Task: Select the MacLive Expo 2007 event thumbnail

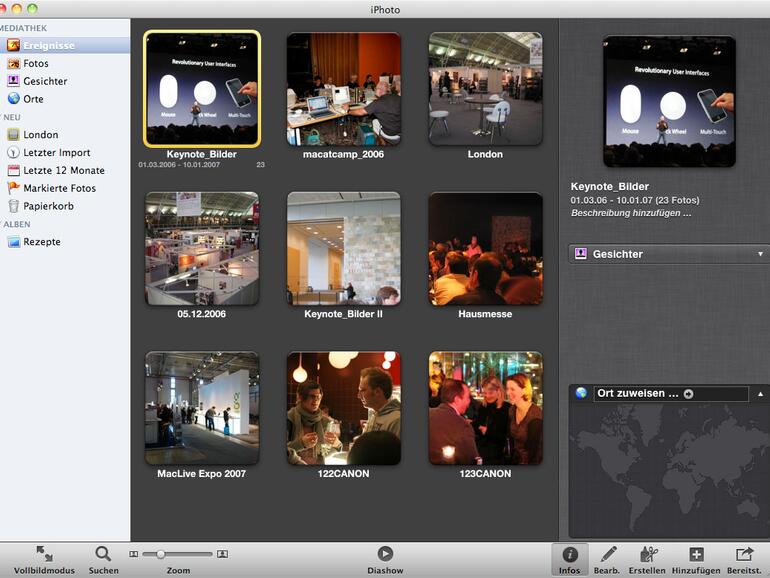Action: (202, 408)
